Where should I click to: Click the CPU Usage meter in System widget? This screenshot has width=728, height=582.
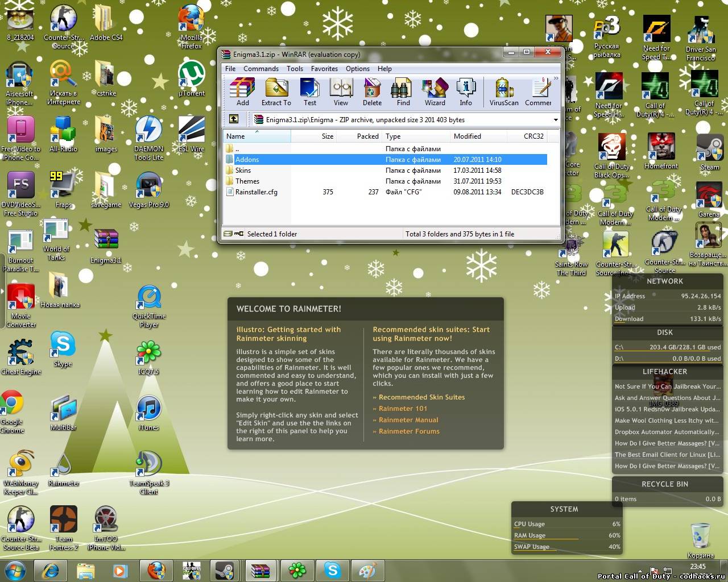(567, 524)
